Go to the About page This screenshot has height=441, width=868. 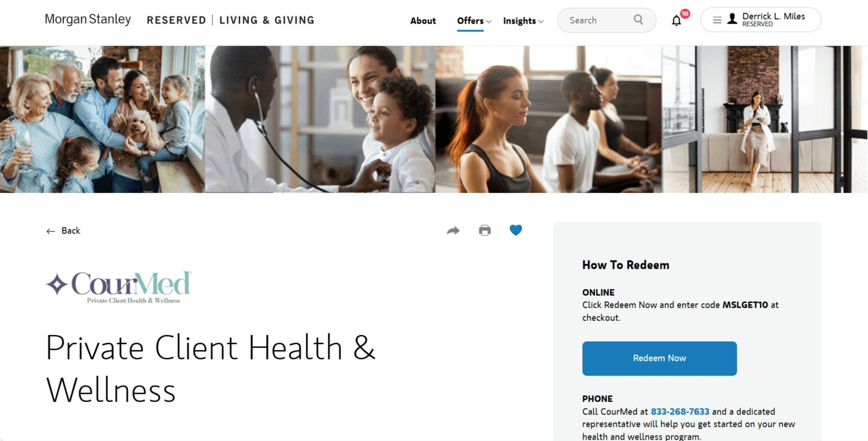click(x=423, y=21)
